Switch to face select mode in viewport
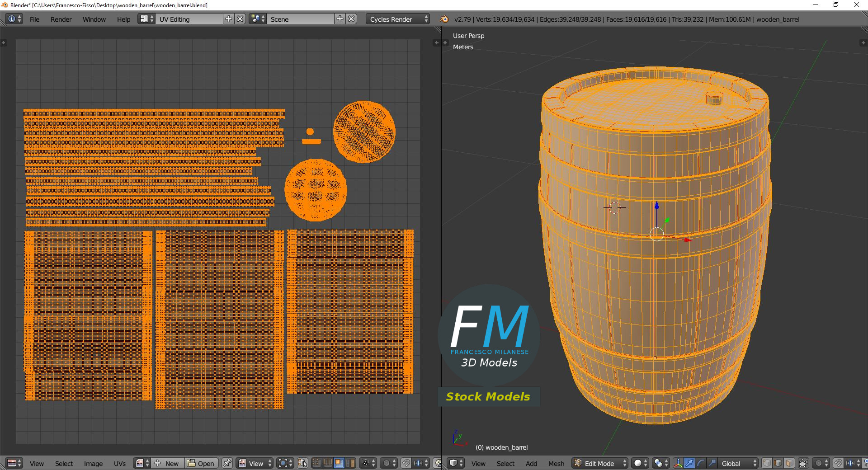Image resolution: width=868 pixels, height=470 pixels. click(x=789, y=463)
